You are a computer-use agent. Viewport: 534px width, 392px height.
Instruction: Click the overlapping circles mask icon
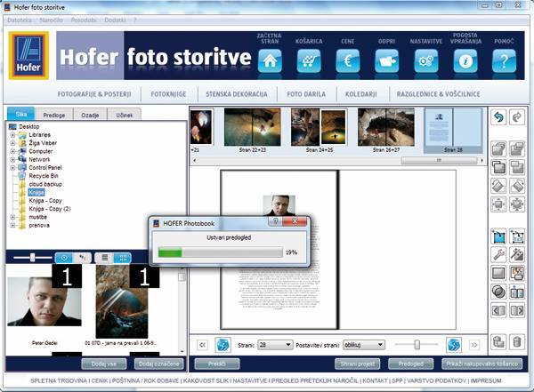click(498, 292)
